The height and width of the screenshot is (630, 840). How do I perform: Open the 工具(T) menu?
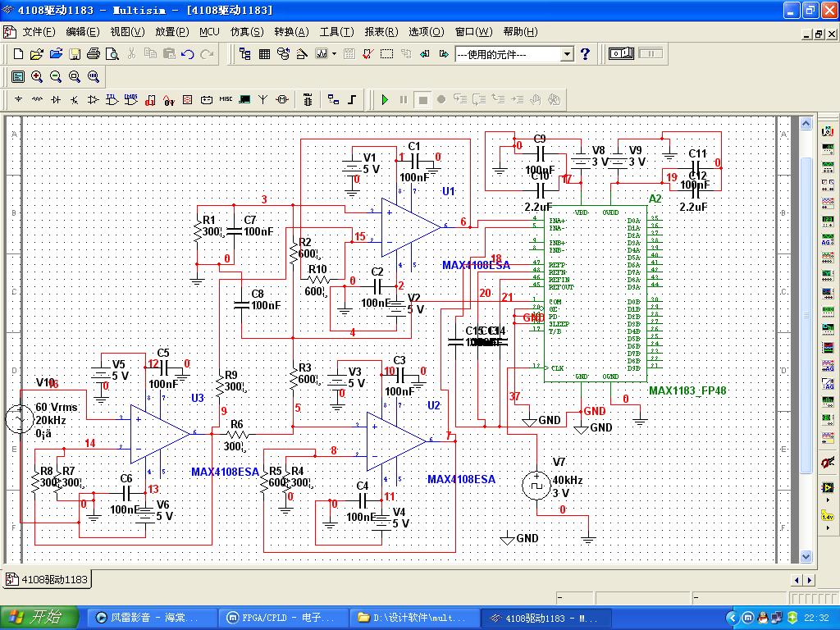click(x=336, y=32)
